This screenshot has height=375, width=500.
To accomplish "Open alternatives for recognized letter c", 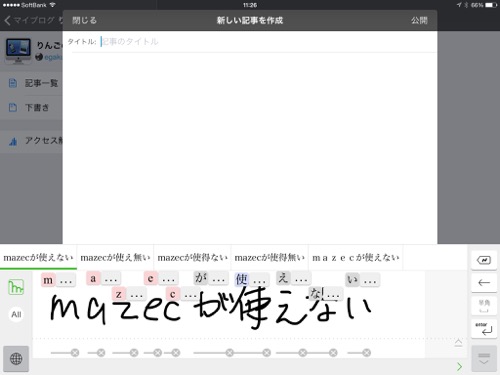I will tap(190, 294).
